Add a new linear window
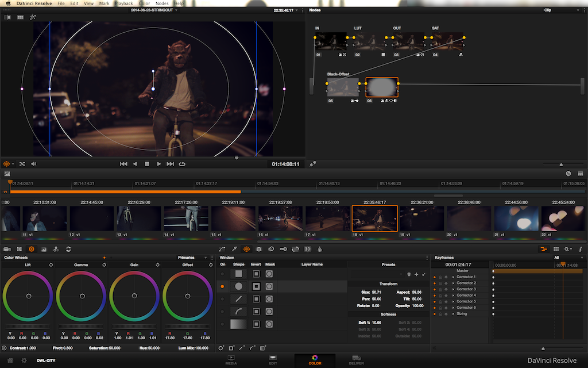This screenshot has width=588, height=368. 231,348
